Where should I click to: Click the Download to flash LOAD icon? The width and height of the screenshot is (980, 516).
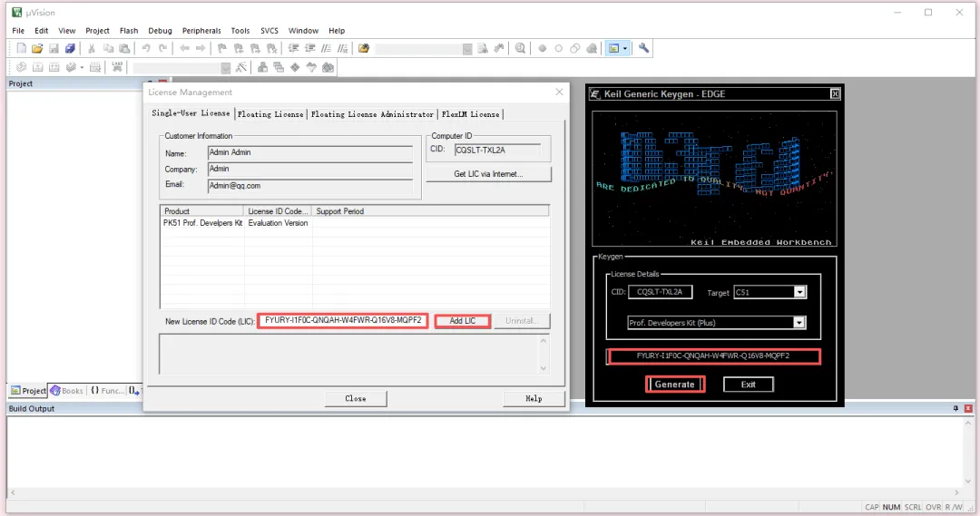pyautogui.click(x=117, y=67)
